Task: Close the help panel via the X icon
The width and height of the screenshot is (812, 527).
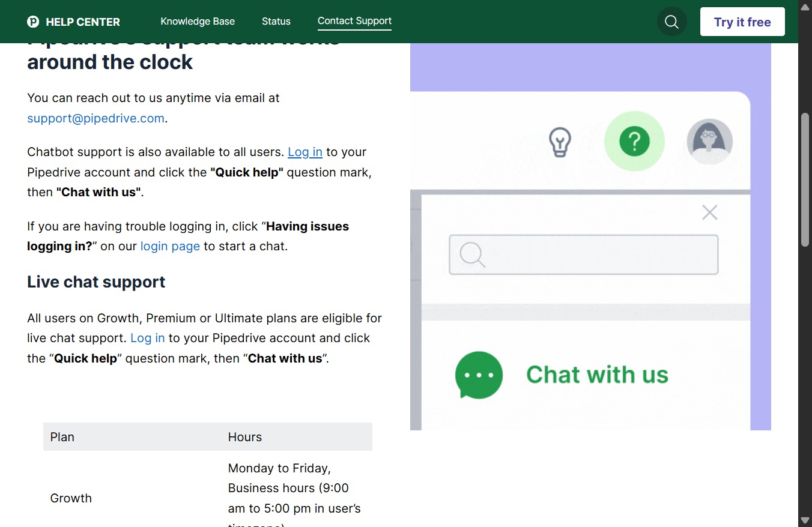Action: pyautogui.click(x=710, y=212)
